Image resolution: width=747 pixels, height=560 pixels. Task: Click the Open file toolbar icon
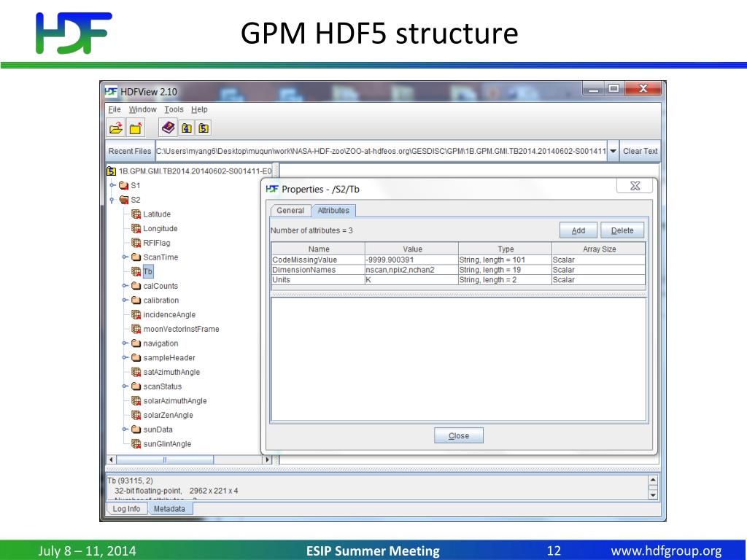116,128
